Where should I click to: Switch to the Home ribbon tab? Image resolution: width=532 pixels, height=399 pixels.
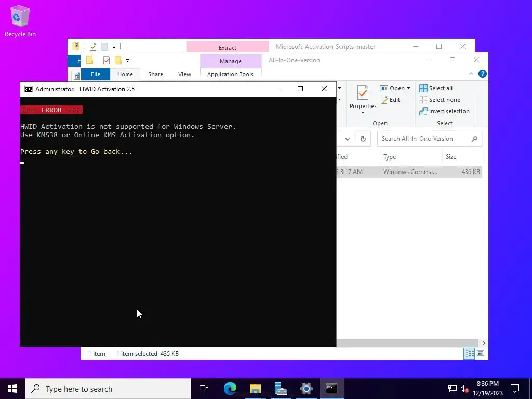point(125,74)
